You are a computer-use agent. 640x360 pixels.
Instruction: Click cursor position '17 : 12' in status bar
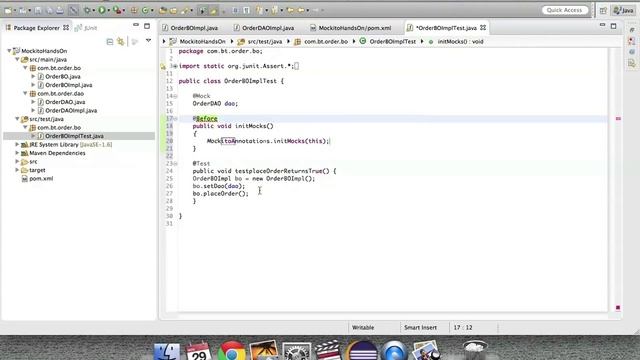click(x=463, y=327)
